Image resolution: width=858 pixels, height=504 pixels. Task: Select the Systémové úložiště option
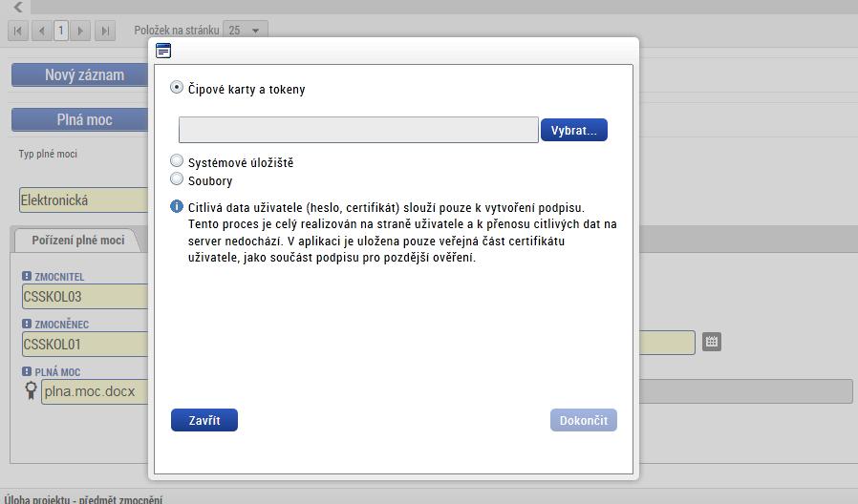[176, 160]
